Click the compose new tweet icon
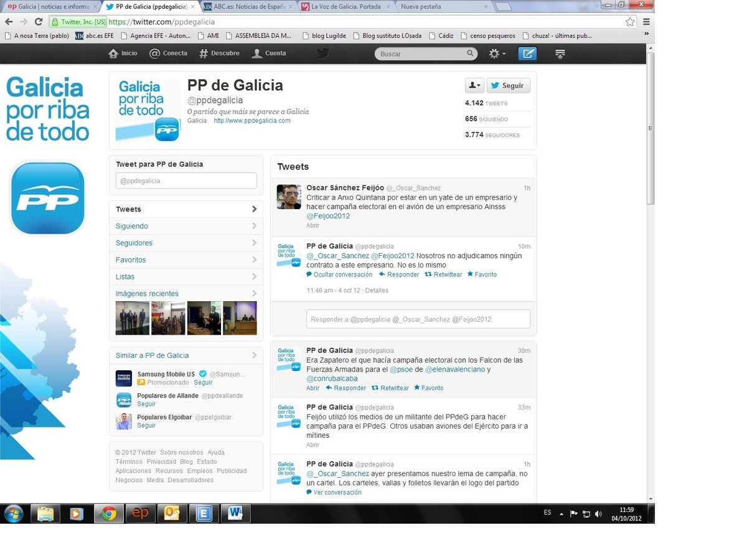 click(527, 54)
